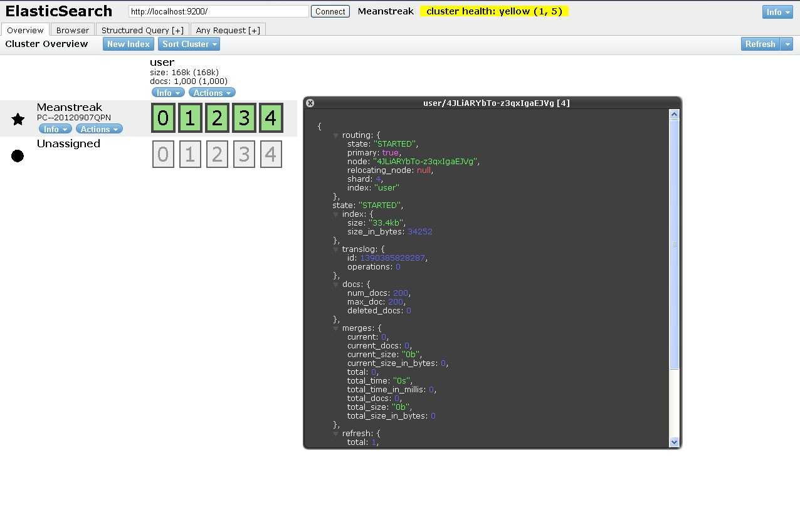Switch to the Browser tab
Screen dimensions: 800x532
(x=73, y=30)
